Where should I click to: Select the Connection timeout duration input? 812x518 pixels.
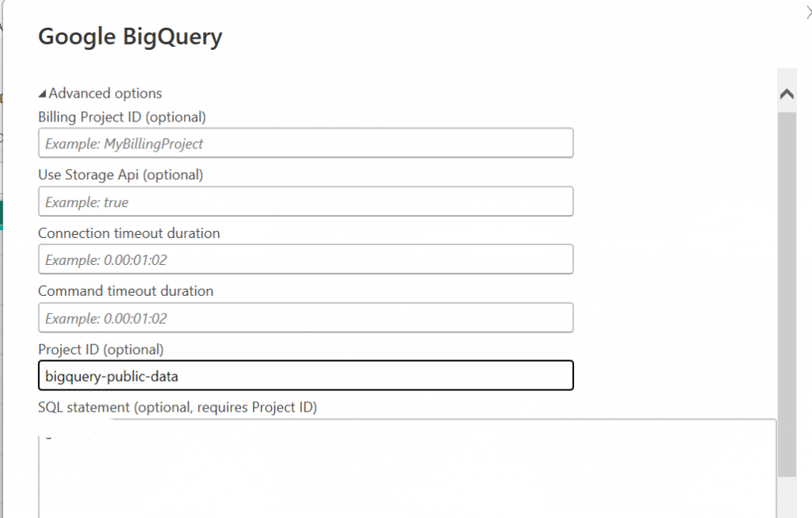click(305, 260)
